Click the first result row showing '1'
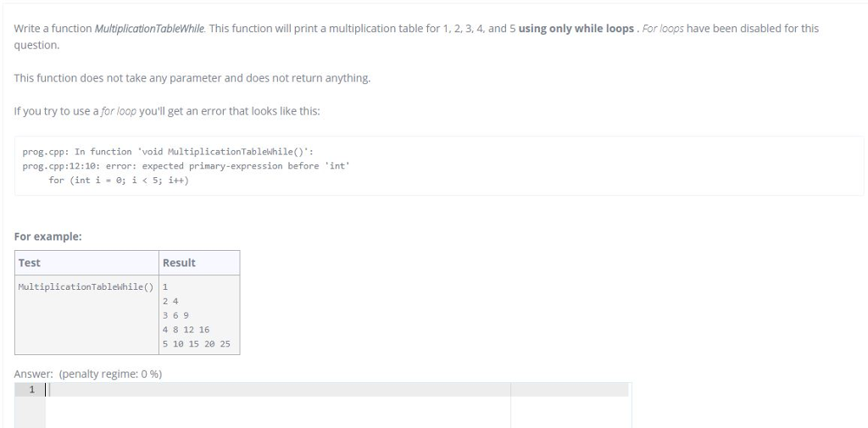This screenshot has width=868, height=428. point(164,286)
